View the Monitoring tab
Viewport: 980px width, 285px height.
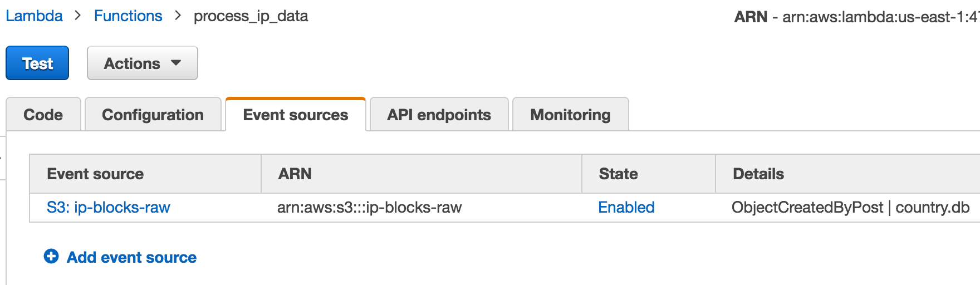[x=570, y=115]
